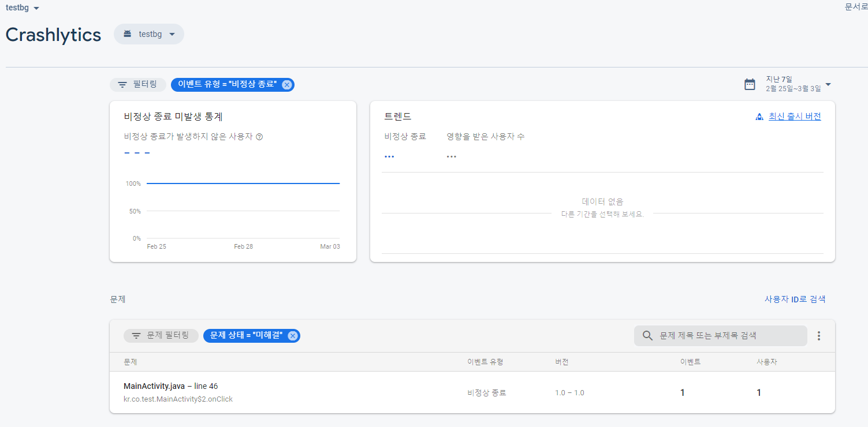This screenshot has height=427, width=868.
Task: Open the testbg app selector pill
Action: click(x=149, y=34)
